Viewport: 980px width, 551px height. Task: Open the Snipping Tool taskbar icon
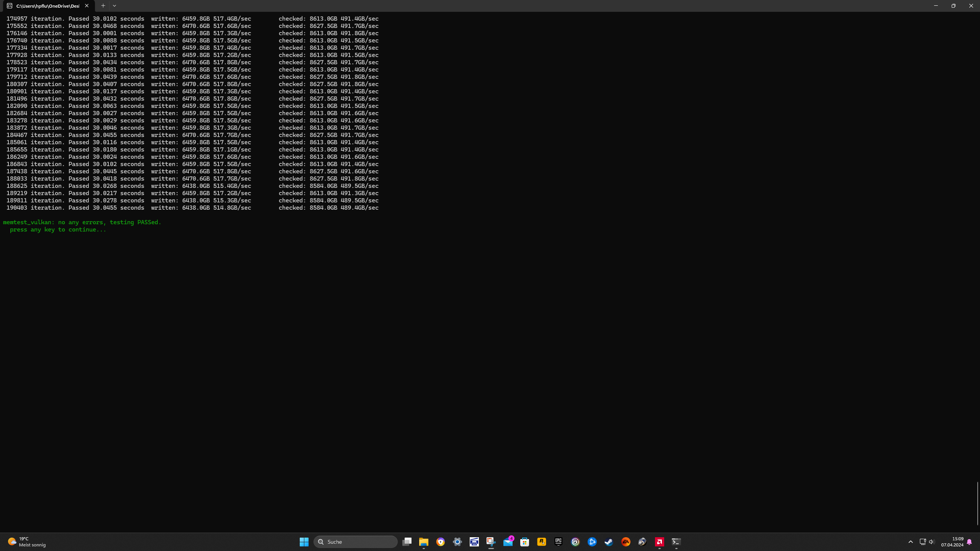[x=491, y=542]
